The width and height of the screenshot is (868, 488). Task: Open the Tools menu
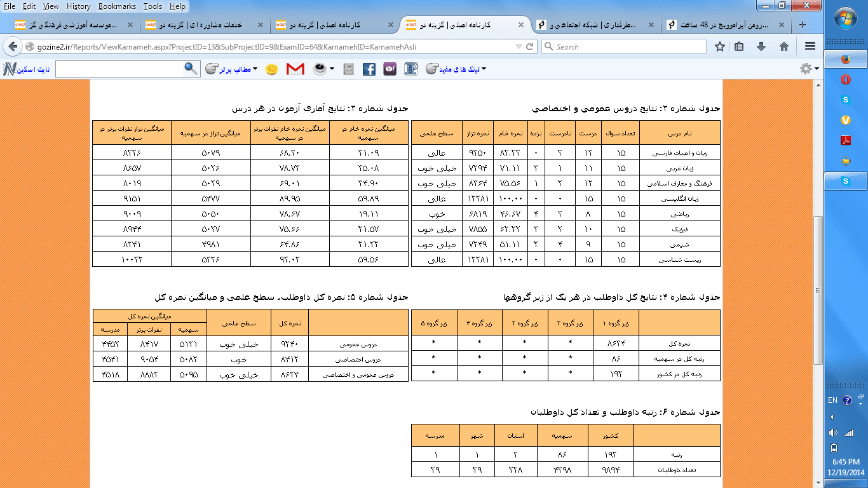153,6
